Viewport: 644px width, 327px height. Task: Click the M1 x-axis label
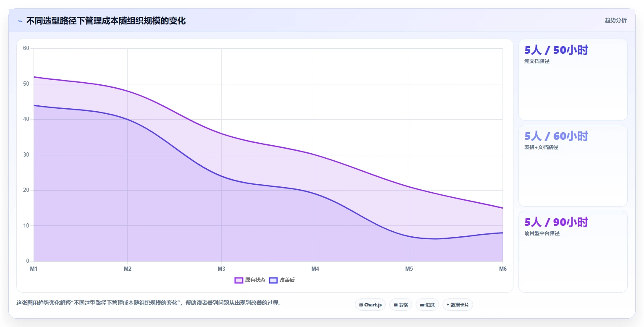[34, 269]
